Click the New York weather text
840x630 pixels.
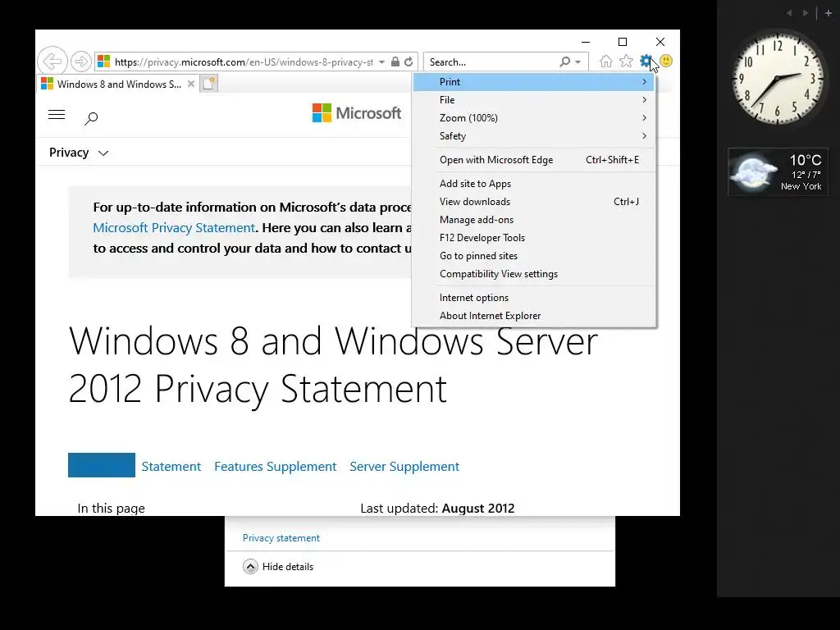(801, 186)
